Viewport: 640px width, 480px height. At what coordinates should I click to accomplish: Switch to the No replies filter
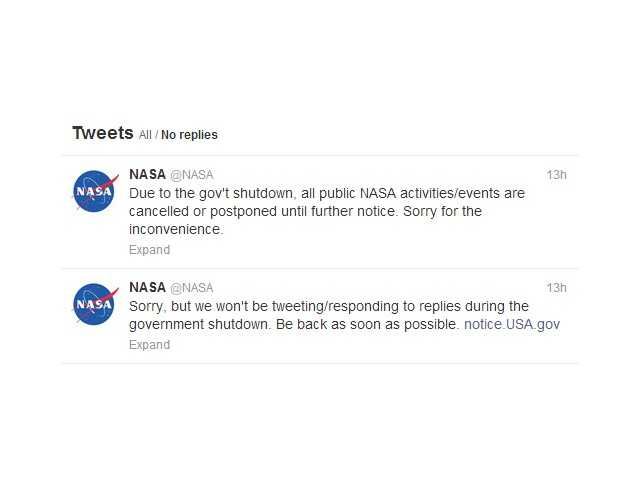point(189,135)
